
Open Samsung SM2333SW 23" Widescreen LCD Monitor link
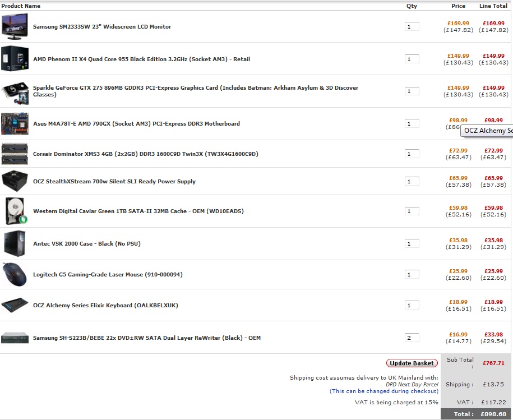[102, 26]
